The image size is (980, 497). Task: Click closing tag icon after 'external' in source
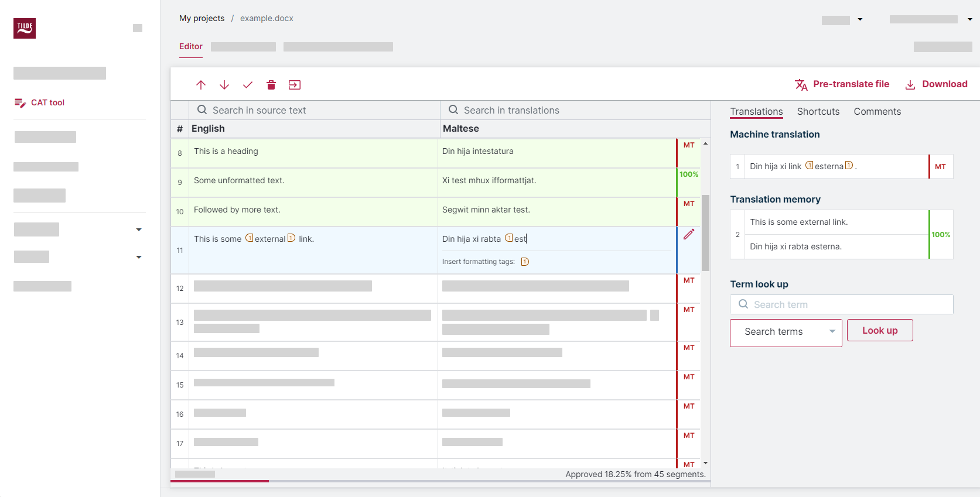291,238
